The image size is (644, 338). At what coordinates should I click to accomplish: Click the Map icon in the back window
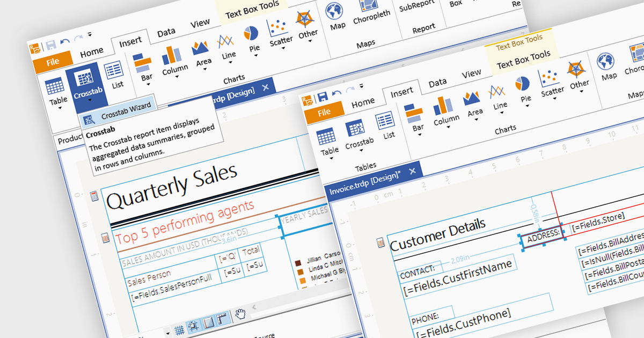(334, 11)
